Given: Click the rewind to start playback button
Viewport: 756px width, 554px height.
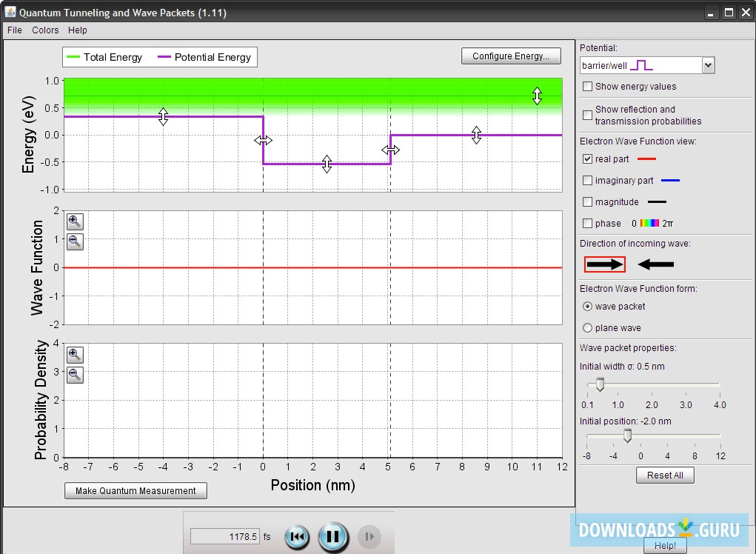Looking at the screenshot, I should point(297,537).
